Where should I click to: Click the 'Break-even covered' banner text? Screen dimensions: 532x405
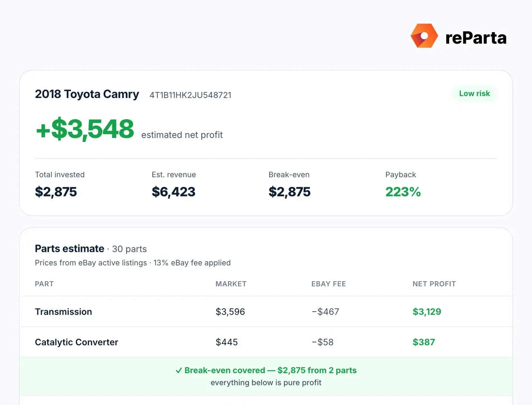coord(270,370)
